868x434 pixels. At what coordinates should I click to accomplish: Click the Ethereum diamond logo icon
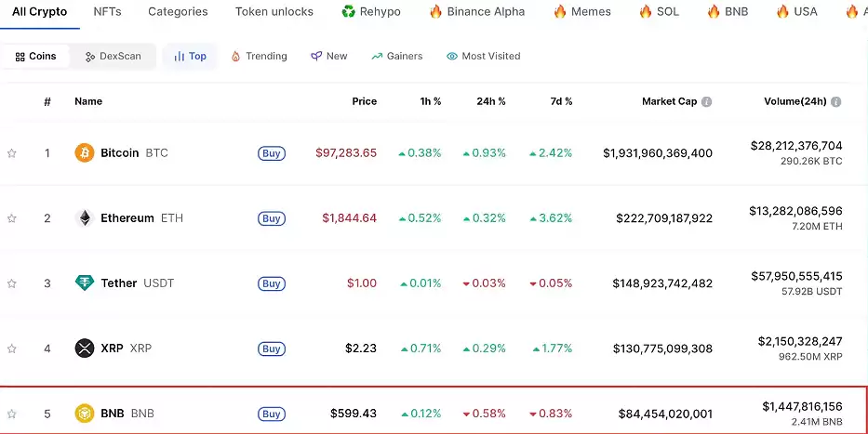point(85,218)
